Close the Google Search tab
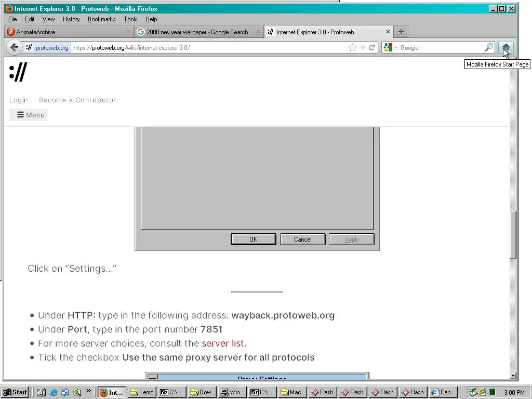The width and height of the screenshot is (532, 399). pyautogui.click(x=258, y=32)
